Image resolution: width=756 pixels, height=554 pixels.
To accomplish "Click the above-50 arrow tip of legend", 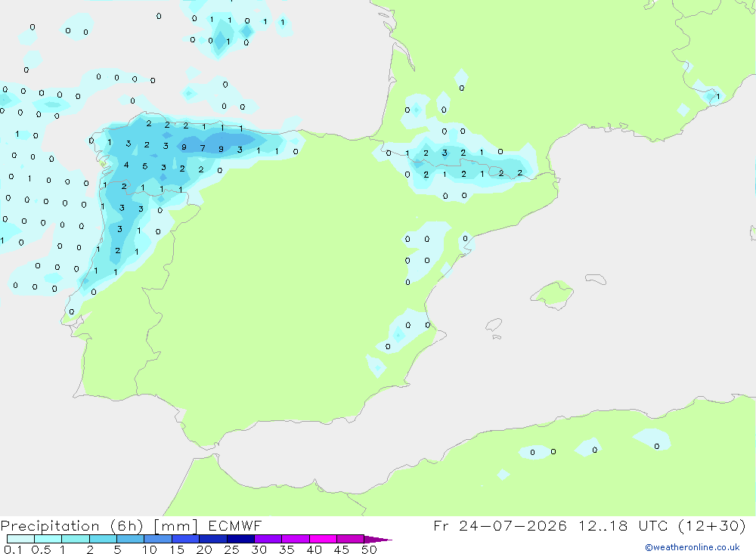I will [x=378, y=540].
